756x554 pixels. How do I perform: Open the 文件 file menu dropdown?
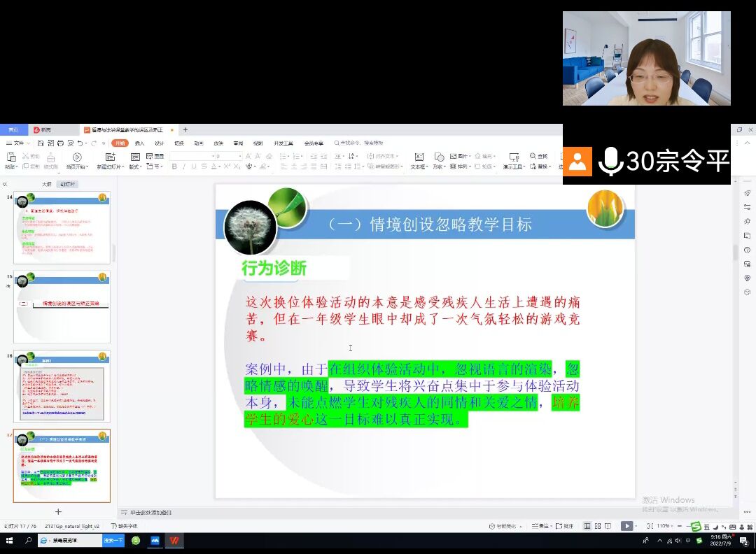point(19,143)
